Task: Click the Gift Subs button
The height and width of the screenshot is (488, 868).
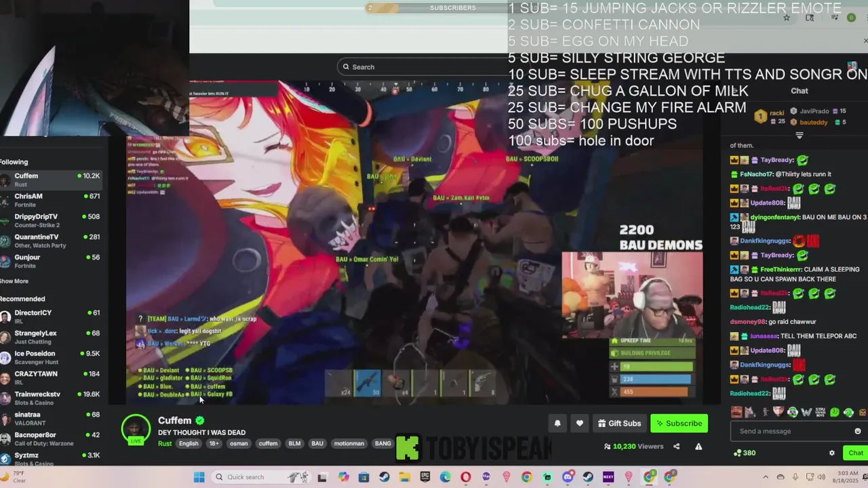Action: coord(619,423)
